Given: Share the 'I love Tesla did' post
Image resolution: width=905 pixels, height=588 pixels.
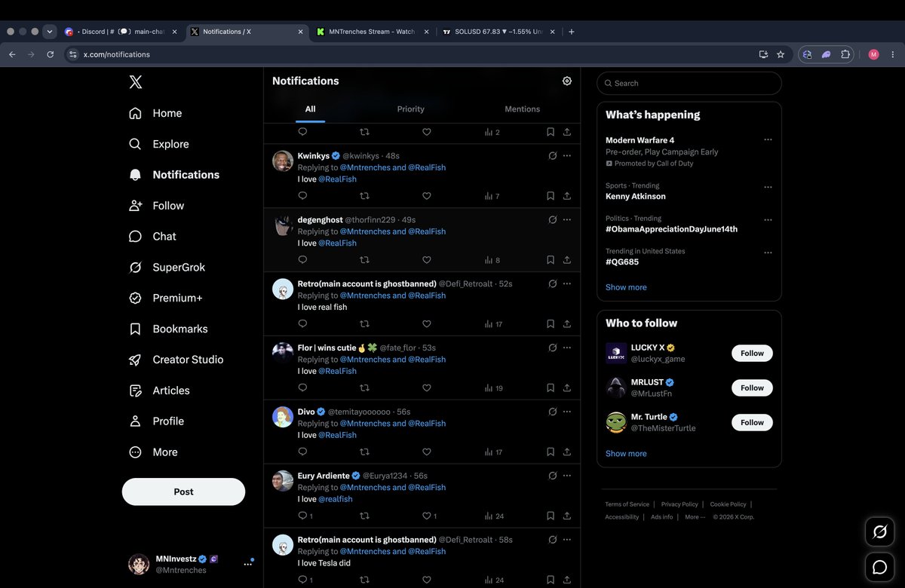Looking at the screenshot, I should [567, 580].
